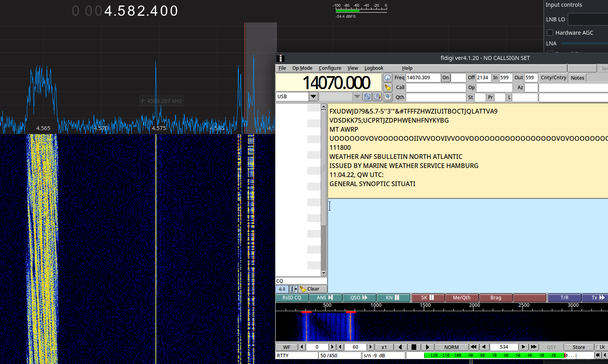Click the fast-forward double arrow near 534
The image size is (608, 364).
533,347
